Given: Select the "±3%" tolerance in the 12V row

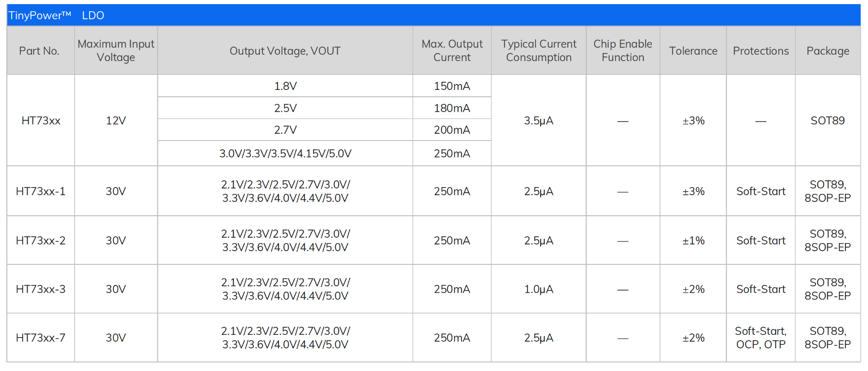Looking at the screenshot, I should point(693,121).
